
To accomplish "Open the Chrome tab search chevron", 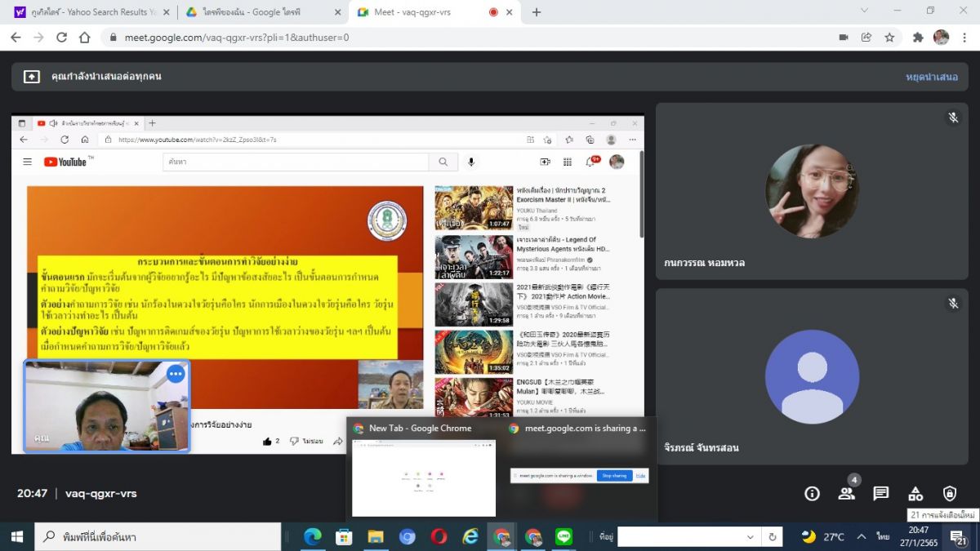I will [866, 11].
